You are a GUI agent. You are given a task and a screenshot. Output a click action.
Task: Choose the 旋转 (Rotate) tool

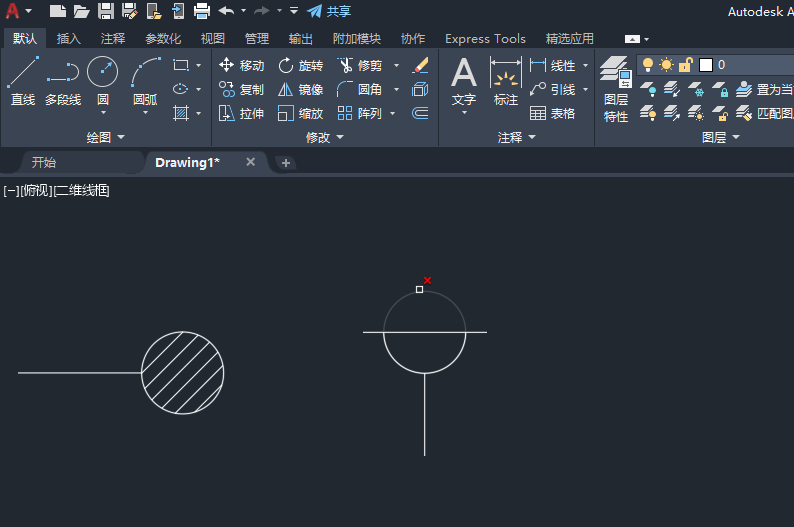286,65
